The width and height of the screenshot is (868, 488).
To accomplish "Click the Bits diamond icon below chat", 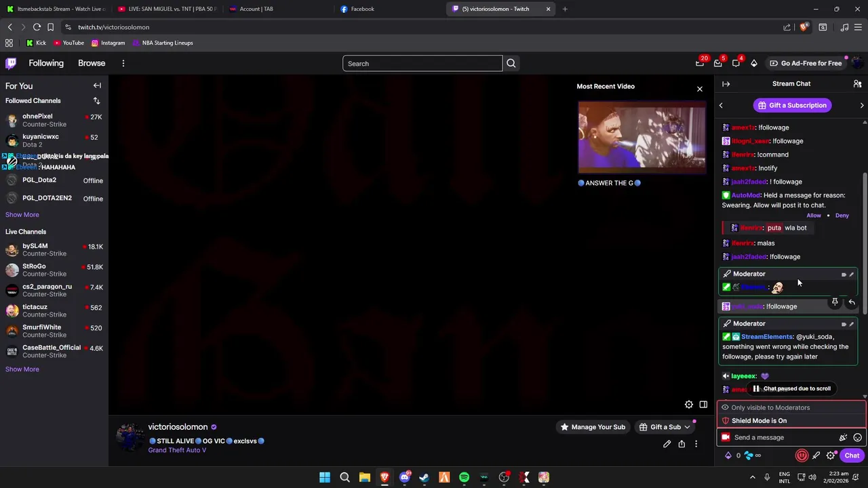I will pyautogui.click(x=728, y=455).
